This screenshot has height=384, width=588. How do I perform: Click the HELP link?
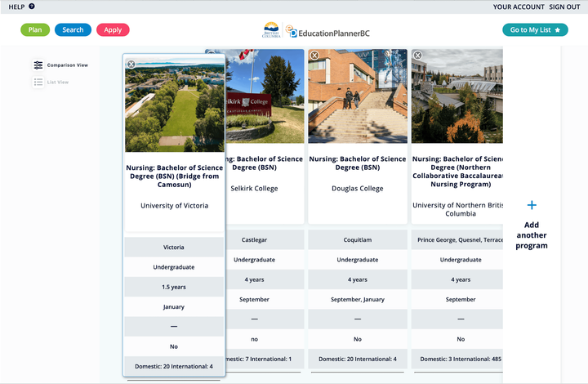click(16, 7)
